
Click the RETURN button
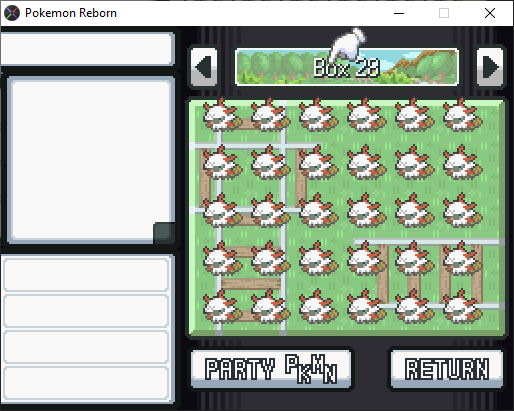[x=447, y=369]
